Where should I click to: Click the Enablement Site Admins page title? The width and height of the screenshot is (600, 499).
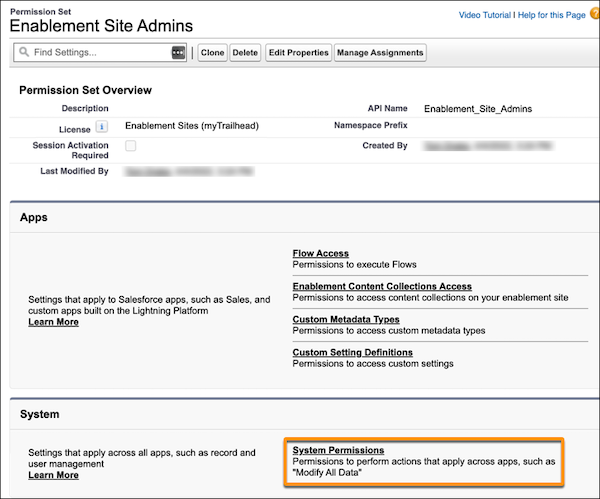(x=101, y=26)
